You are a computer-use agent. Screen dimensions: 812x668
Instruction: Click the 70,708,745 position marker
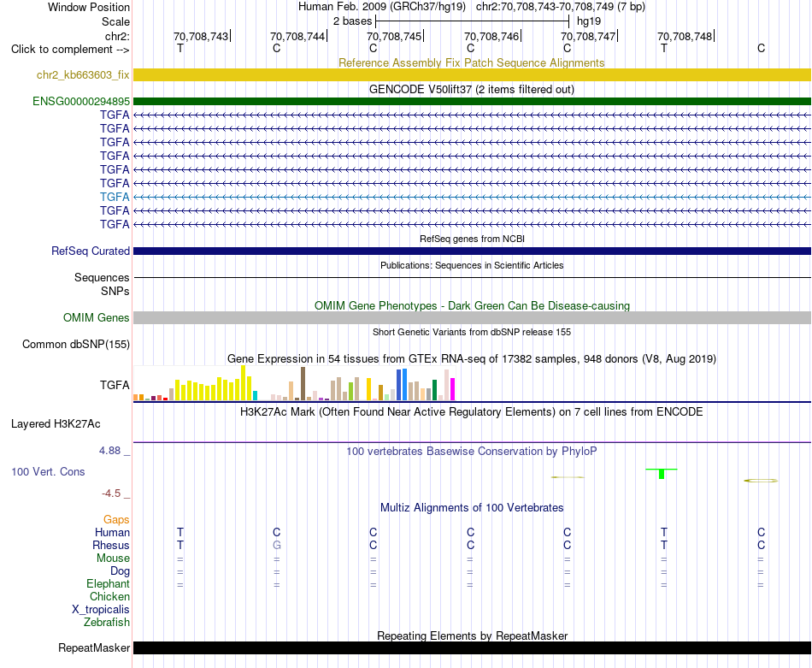point(395,36)
